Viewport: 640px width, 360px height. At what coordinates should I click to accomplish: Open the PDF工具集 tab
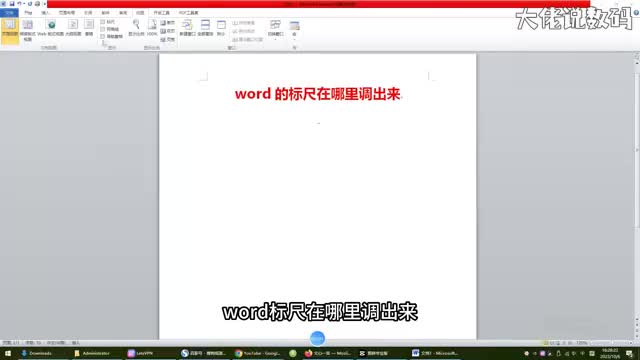pyautogui.click(x=188, y=13)
